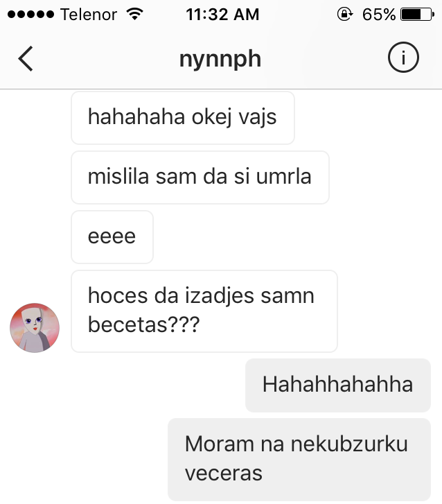Open conversation info icon

tap(403, 58)
